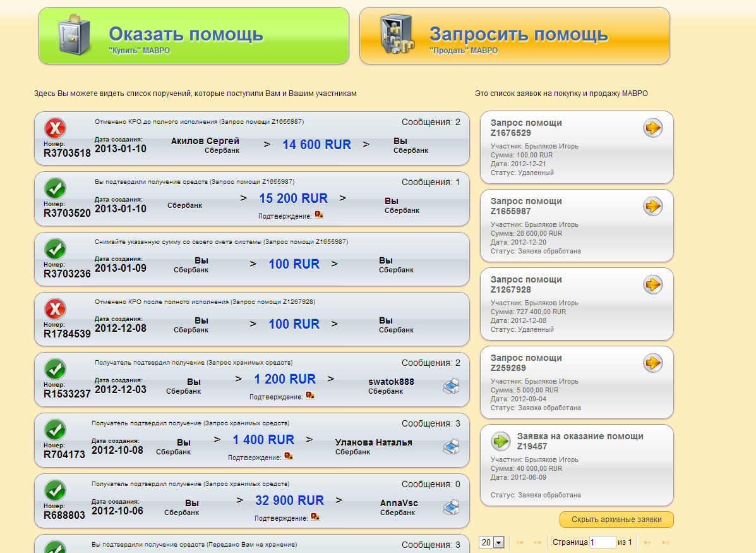Open 'Сообщения: 3' of order R704173
The width and height of the screenshot is (756, 553).
(431, 423)
